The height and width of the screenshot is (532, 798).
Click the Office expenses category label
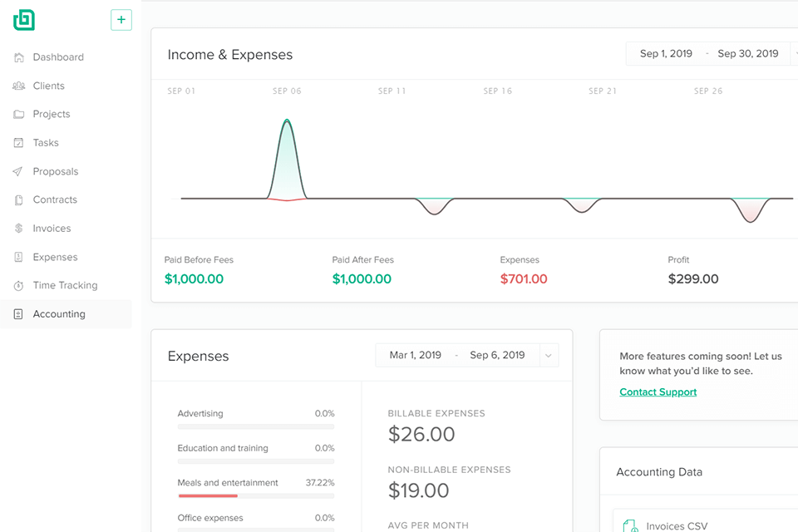pyautogui.click(x=210, y=518)
